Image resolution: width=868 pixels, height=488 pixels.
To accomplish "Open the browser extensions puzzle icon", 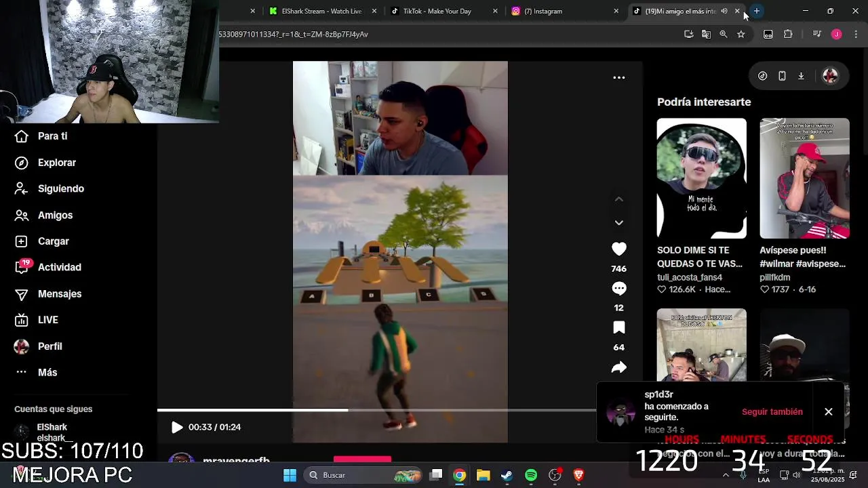I will click(788, 34).
